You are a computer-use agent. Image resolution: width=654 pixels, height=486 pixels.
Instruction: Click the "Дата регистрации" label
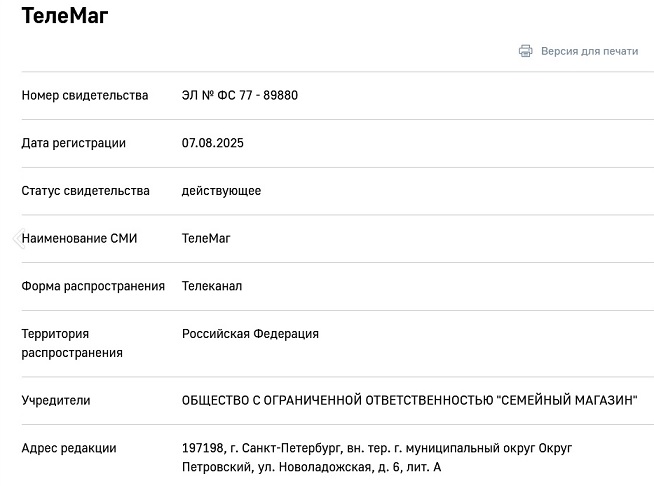tap(73, 143)
